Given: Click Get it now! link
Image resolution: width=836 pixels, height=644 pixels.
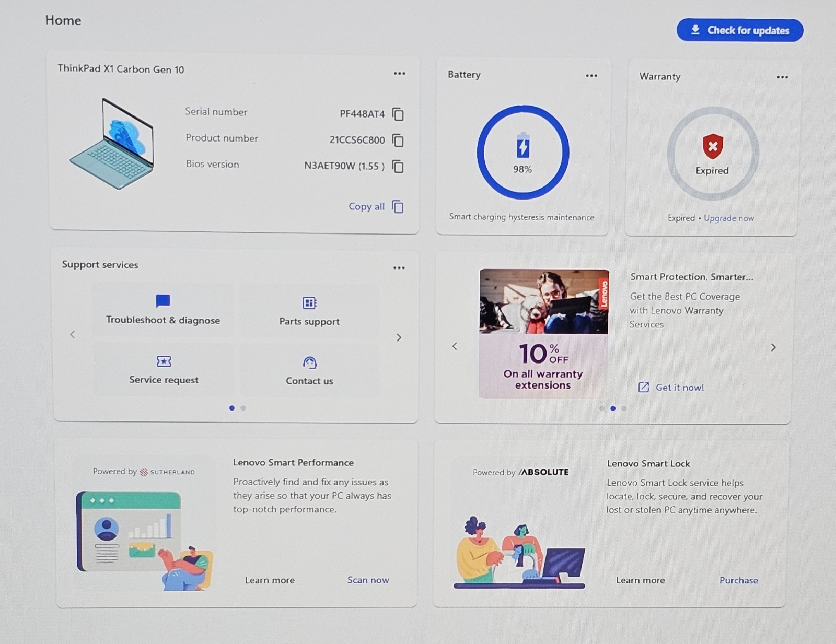Looking at the screenshot, I should [680, 388].
